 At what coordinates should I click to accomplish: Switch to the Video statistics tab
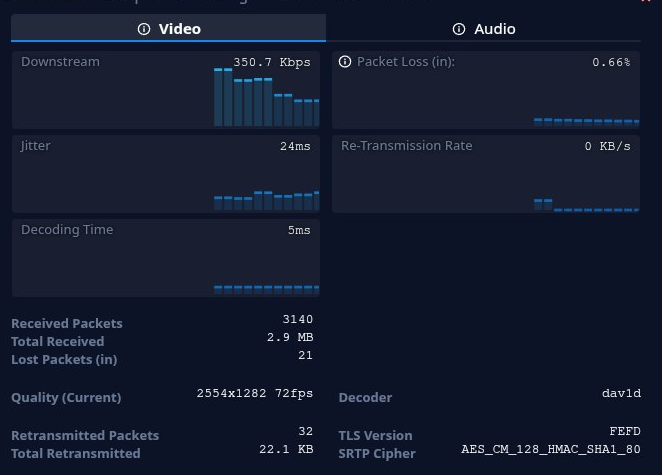(x=168, y=29)
